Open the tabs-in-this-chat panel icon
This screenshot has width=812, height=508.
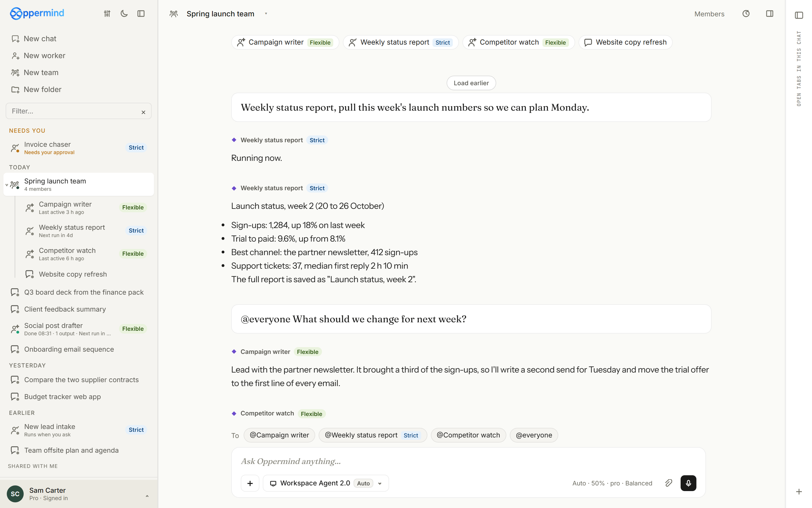(798, 16)
